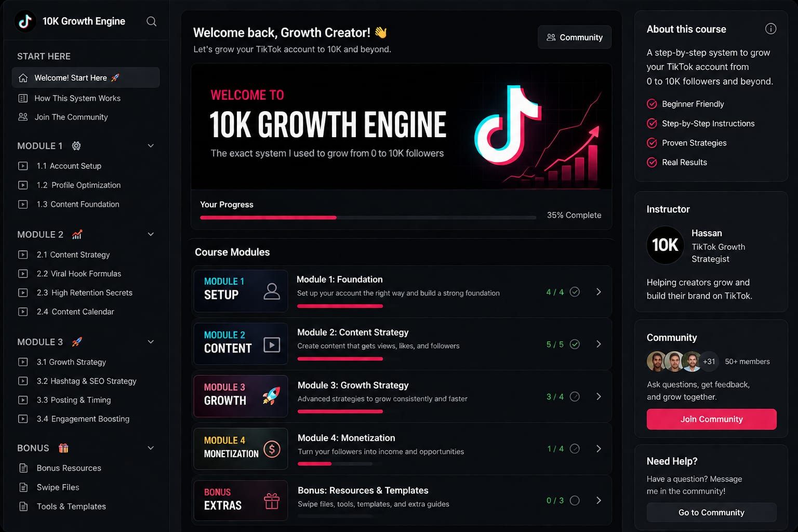Toggle Module 4: Monetization completion circle
Image resolution: width=798 pixels, height=532 pixels.
575,448
